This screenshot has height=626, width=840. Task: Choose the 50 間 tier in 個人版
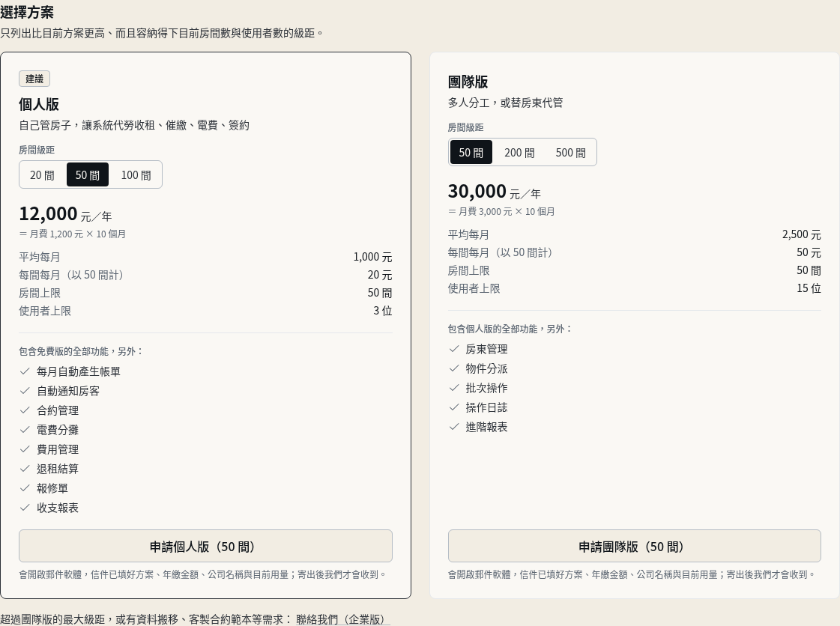[x=88, y=174]
